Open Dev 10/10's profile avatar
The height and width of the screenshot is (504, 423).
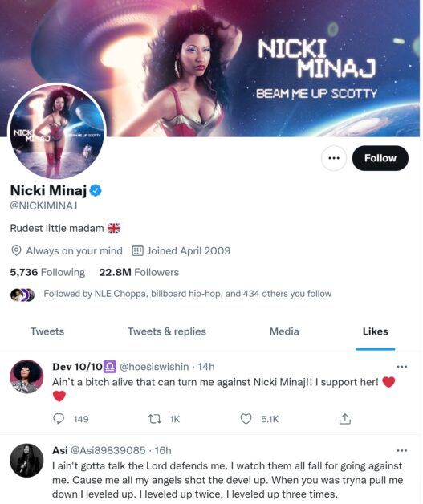pyautogui.click(x=26, y=376)
